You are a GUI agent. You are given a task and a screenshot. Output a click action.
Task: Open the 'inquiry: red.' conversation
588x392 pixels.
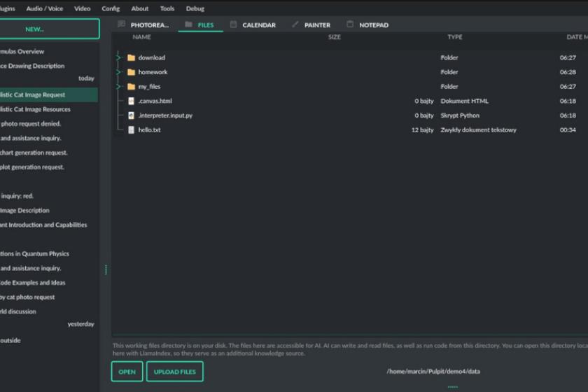coord(49,196)
